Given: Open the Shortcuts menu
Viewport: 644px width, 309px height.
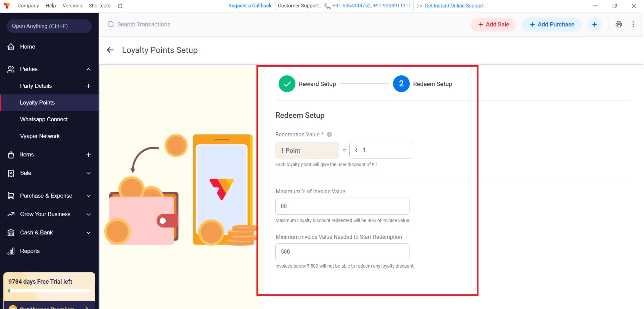Looking at the screenshot, I should tap(99, 6).
